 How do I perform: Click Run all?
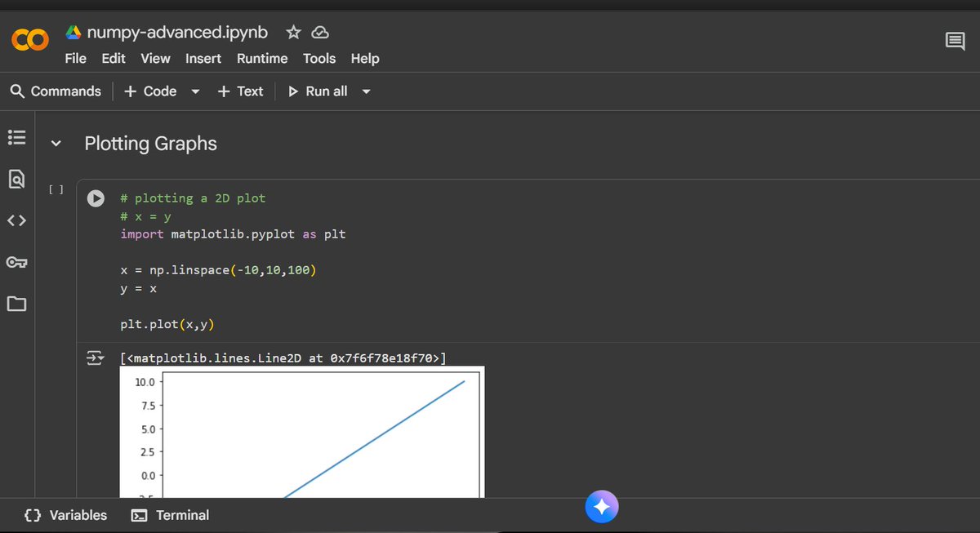[318, 91]
